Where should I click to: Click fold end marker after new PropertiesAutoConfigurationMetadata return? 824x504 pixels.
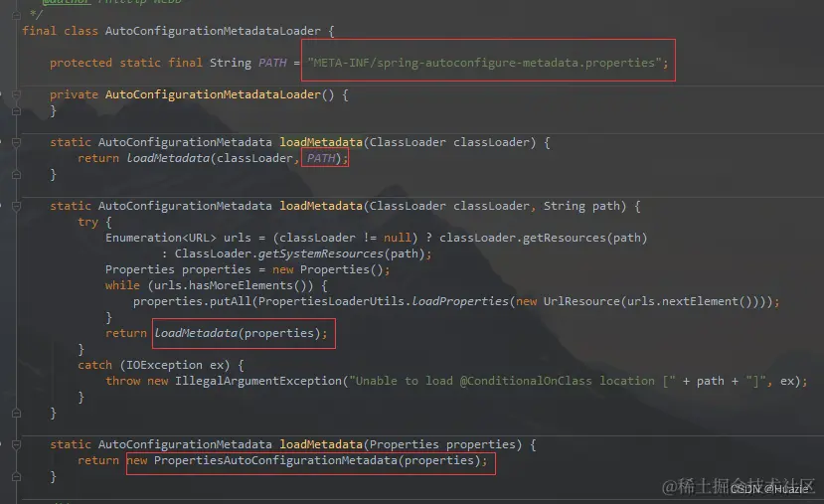tap(16, 477)
